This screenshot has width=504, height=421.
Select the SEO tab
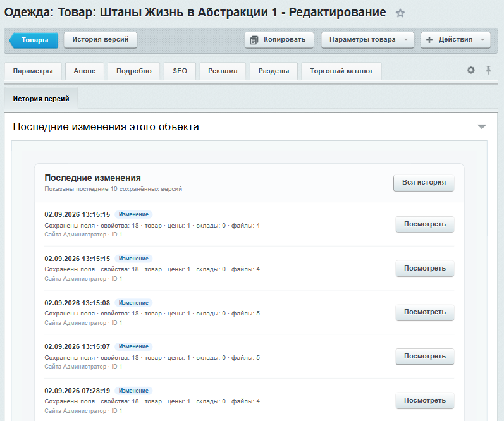[x=180, y=71]
